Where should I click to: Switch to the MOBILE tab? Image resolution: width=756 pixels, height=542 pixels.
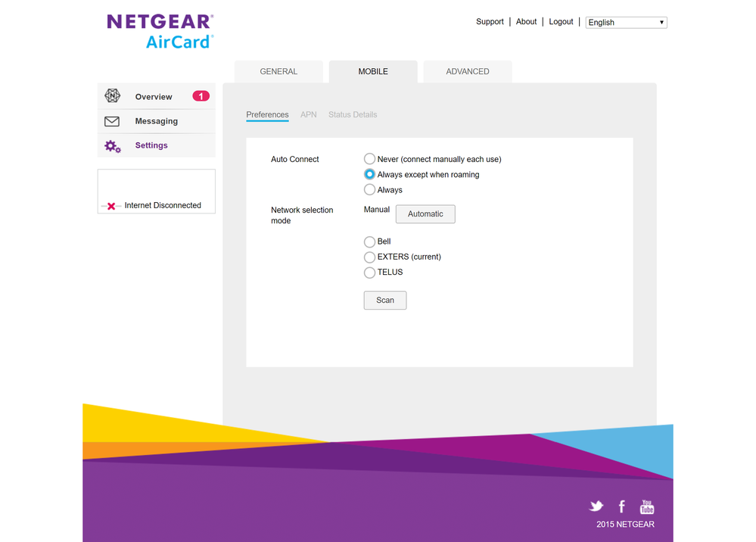click(373, 71)
